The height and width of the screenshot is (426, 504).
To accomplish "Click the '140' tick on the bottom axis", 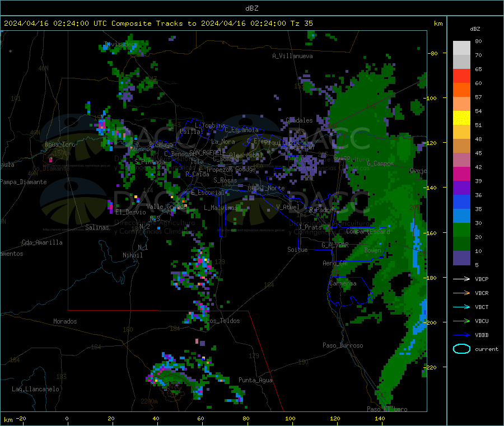I will [x=380, y=418].
